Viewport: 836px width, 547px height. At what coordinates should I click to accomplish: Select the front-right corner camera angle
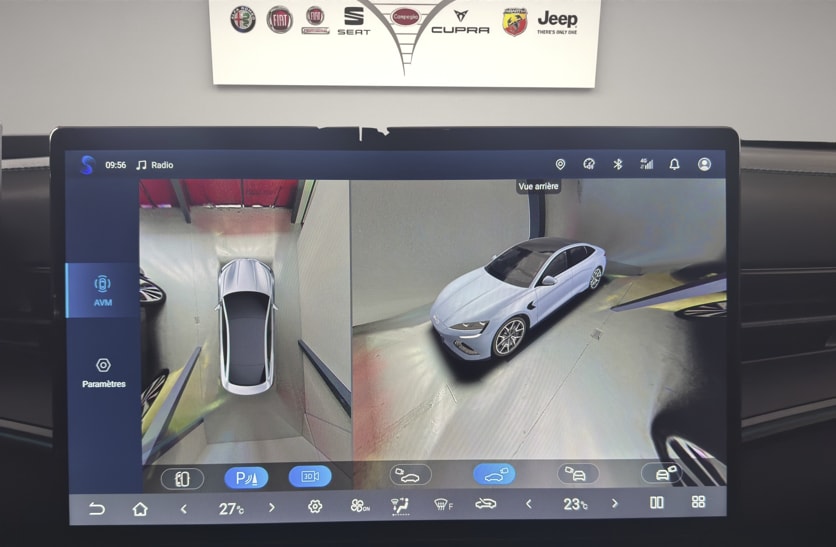(x=662, y=473)
